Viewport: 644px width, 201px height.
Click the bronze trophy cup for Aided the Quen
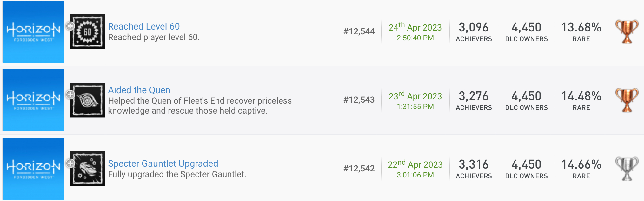[x=627, y=100]
